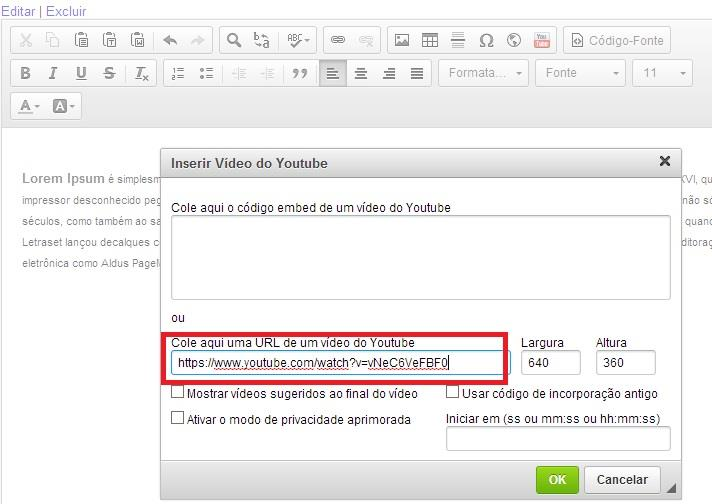Click the Copy icon in toolbar
Image resolution: width=712 pixels, height=504 pixels.
(53, 40)
